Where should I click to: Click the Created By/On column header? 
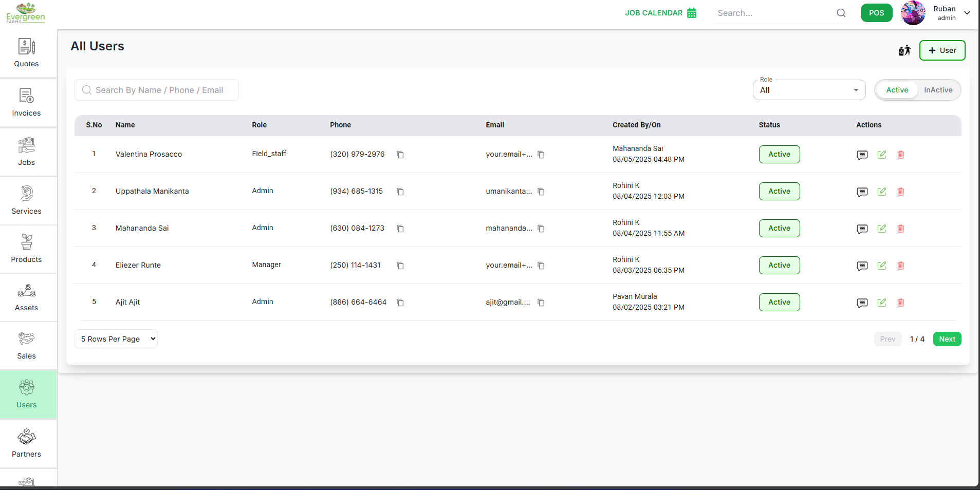[637, 125]
